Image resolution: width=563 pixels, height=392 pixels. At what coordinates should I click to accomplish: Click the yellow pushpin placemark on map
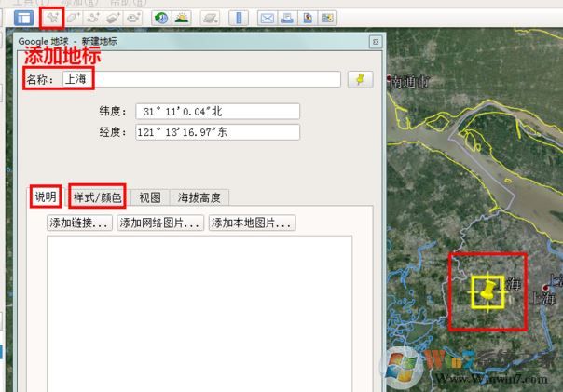coord(487,291)
